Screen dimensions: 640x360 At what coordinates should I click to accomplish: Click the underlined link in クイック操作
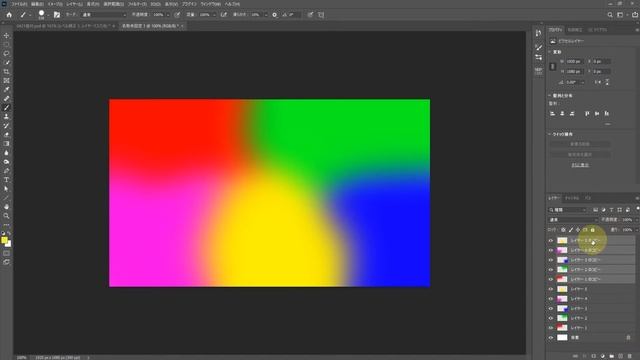[x=580, y=165]
